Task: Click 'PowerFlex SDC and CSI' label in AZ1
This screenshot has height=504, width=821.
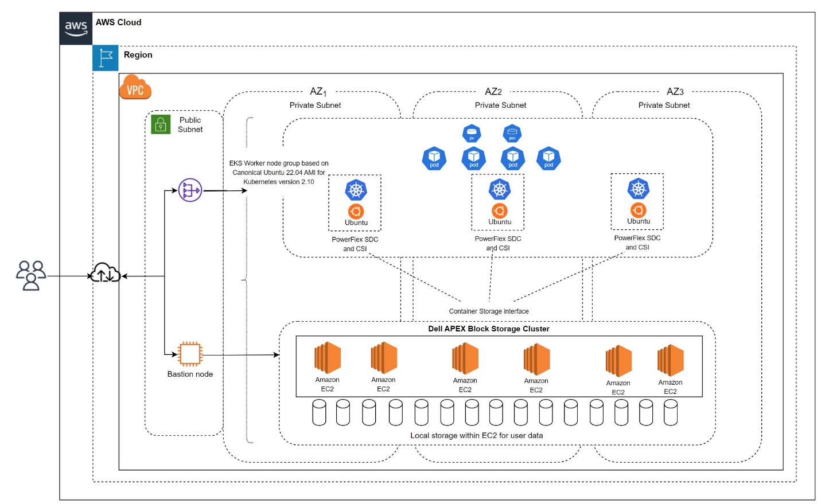Action: click(355, 244)
